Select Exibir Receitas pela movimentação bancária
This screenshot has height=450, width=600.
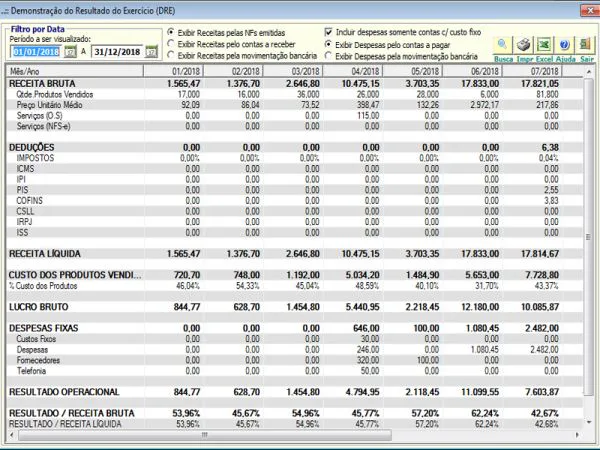click(171, 55)
